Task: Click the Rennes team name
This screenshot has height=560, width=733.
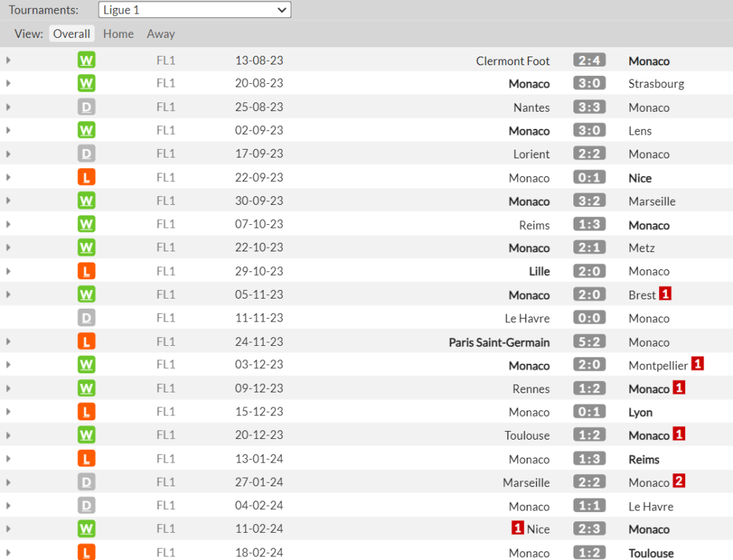Action: (531, 390)
